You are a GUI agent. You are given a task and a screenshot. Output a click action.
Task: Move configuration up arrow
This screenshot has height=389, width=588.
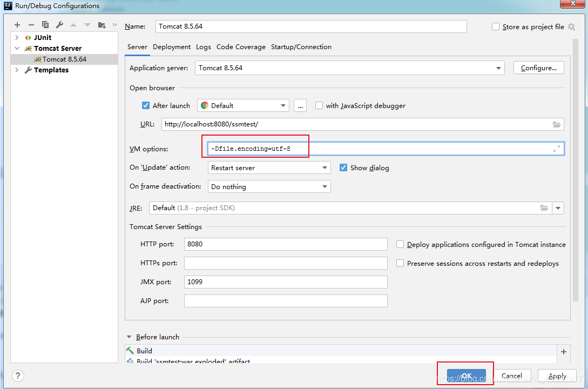73,25
